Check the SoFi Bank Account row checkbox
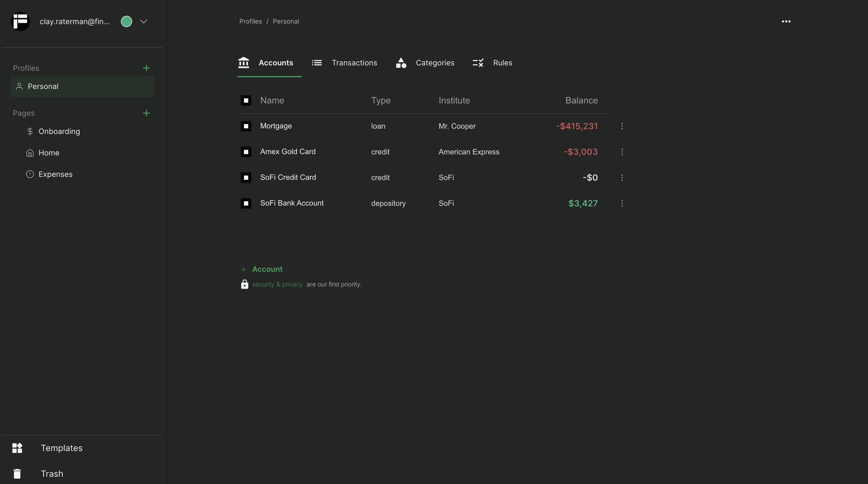Viewport: 868px width, 484px height. click(x=246, y=203)
